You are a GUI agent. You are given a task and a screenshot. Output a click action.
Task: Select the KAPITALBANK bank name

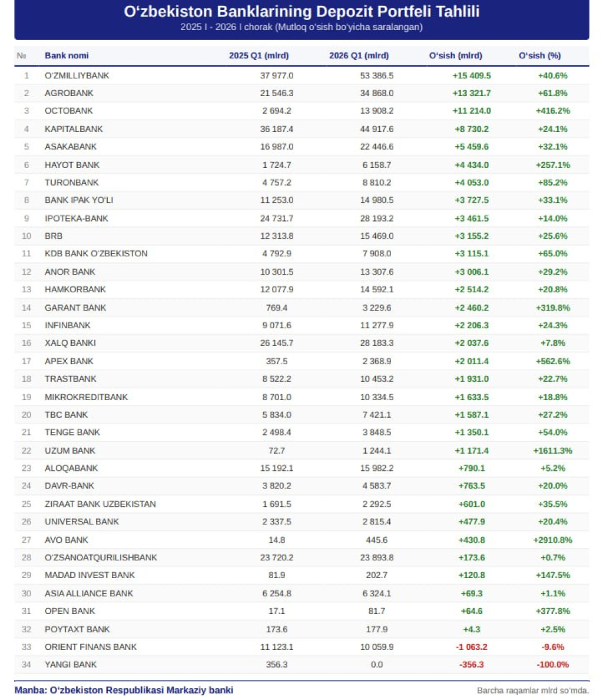[74, 129]
